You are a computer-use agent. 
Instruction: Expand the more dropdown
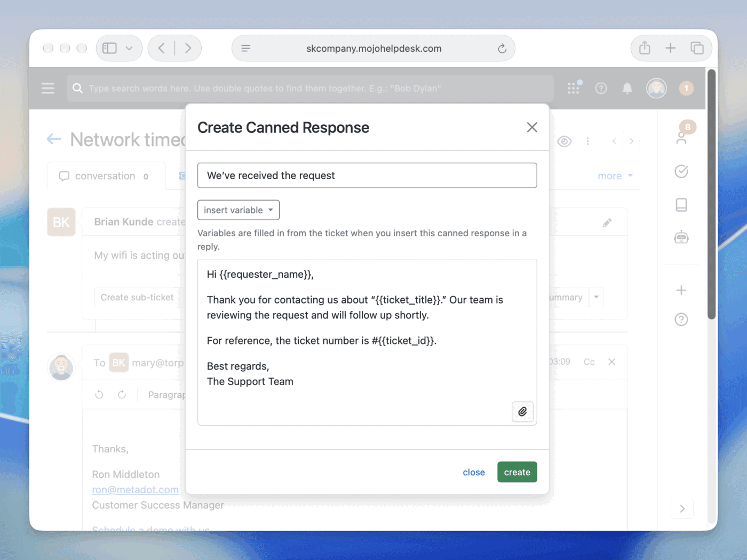coord(615,176)
